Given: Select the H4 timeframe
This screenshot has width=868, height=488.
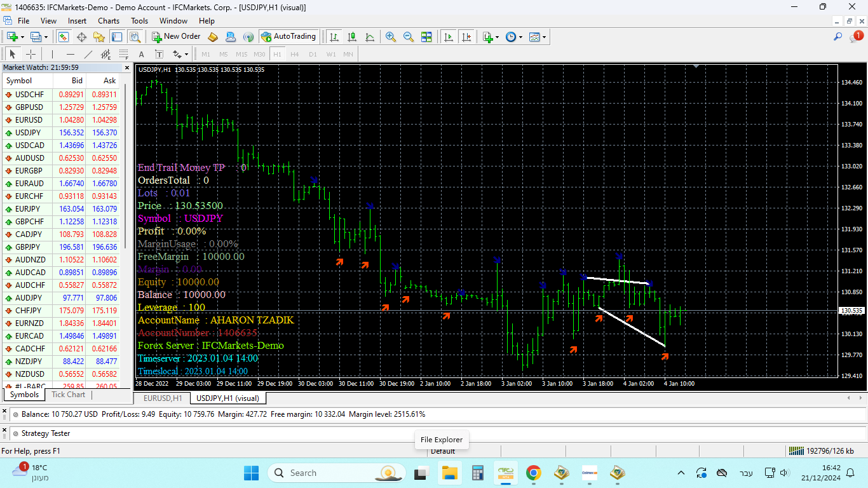Looking at the screenshot, I should click(x=295, y=54).
